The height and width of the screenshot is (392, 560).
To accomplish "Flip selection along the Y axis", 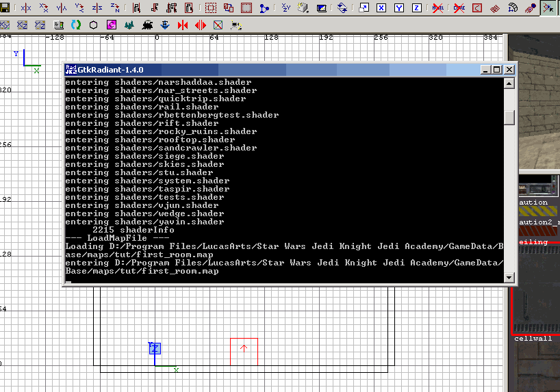I will point(61,8).
